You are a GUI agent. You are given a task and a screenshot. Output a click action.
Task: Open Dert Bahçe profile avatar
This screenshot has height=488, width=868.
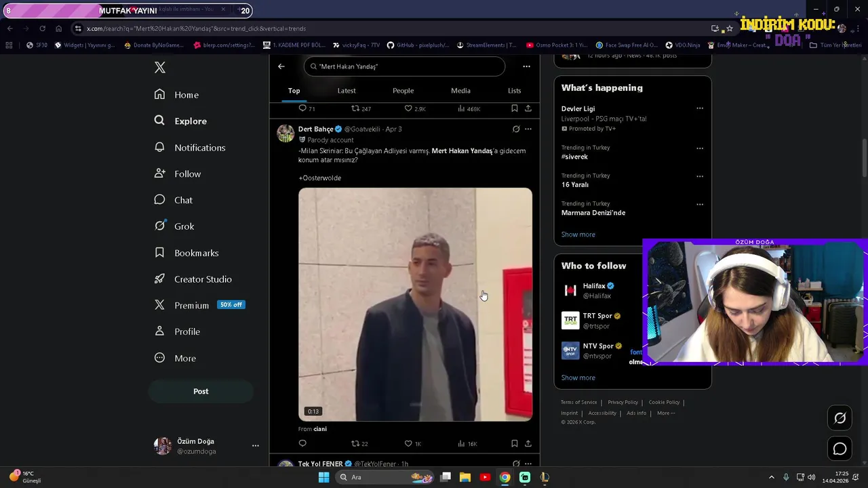[x=285, y=133]
